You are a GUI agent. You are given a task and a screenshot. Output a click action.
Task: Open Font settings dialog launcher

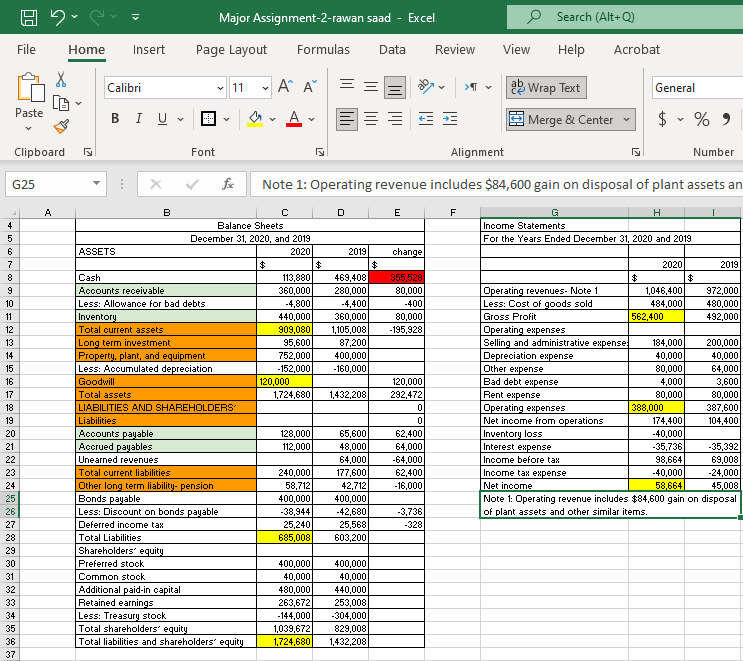320,152
